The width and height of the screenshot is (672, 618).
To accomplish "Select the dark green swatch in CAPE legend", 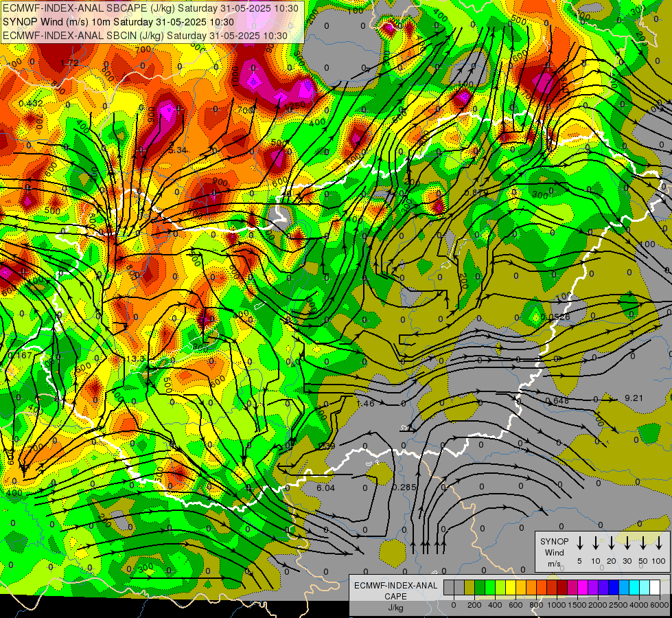I will tap(480, 587).
